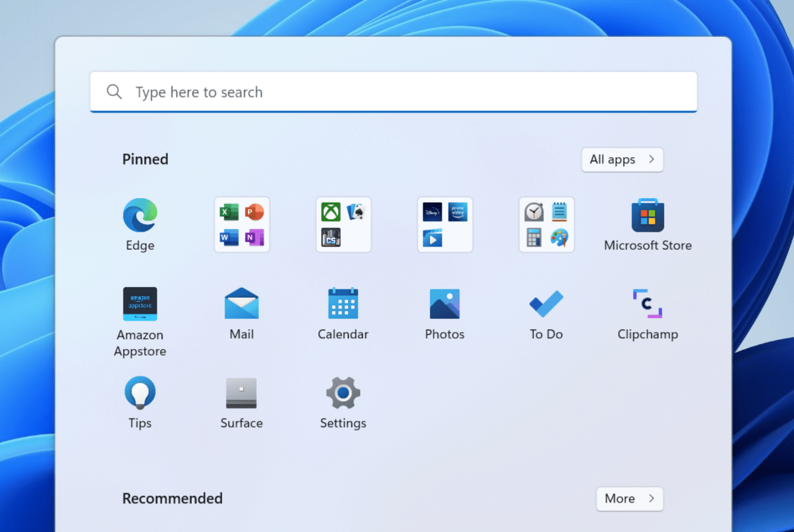Open Windows Settings
The height and width of the screenshot is (532, 794).
pos(343,394)
